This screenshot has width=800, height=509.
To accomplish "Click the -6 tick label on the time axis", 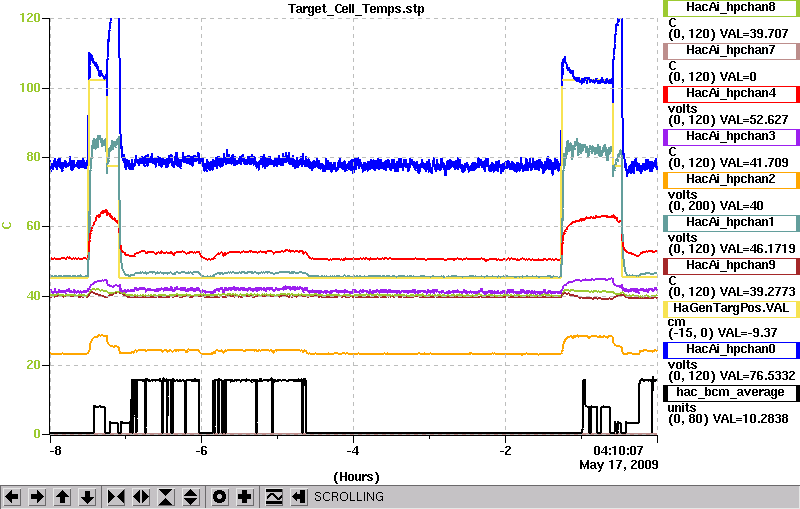I will [202, 451].
